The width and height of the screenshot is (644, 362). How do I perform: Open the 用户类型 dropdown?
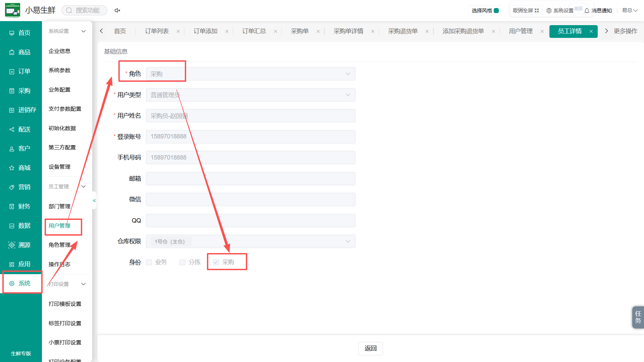pyautogui.click(x=251, y=95)
